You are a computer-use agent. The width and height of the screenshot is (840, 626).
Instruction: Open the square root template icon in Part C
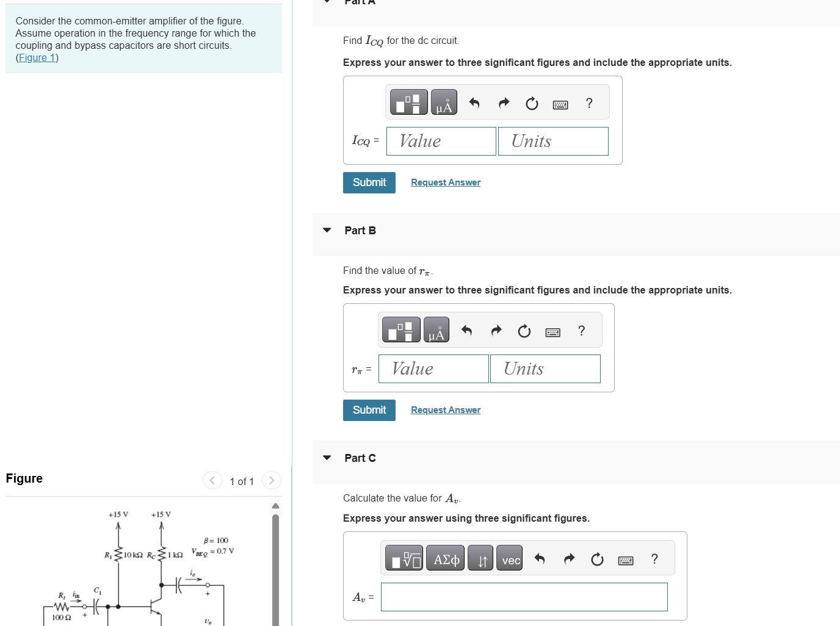[x=404, y=558]
